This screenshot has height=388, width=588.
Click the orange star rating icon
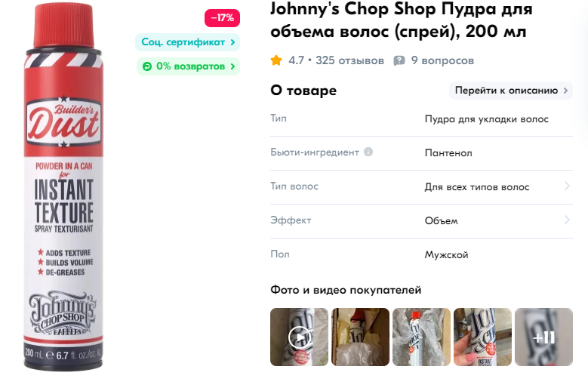point(276,60)
